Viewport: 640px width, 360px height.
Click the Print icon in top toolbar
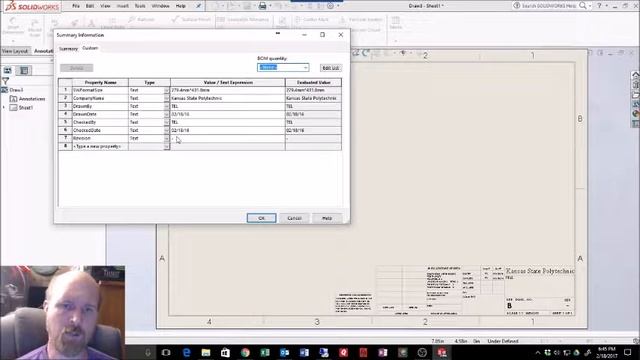(262, 6)
